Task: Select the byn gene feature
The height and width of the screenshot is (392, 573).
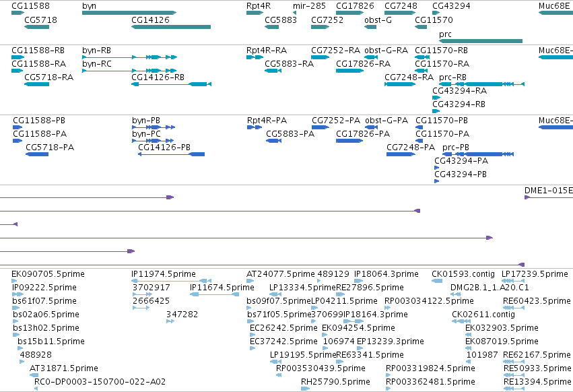Action: click(129, 13)
